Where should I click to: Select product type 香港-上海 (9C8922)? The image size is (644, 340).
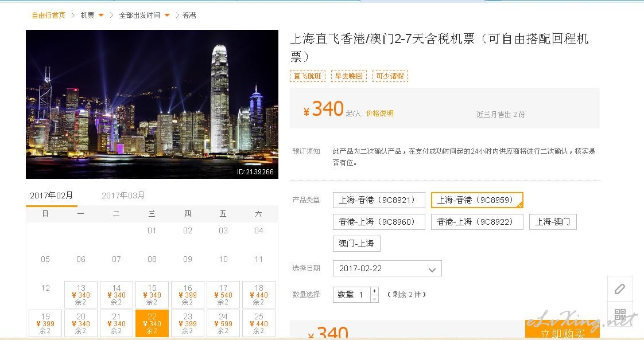pos(477,222)
